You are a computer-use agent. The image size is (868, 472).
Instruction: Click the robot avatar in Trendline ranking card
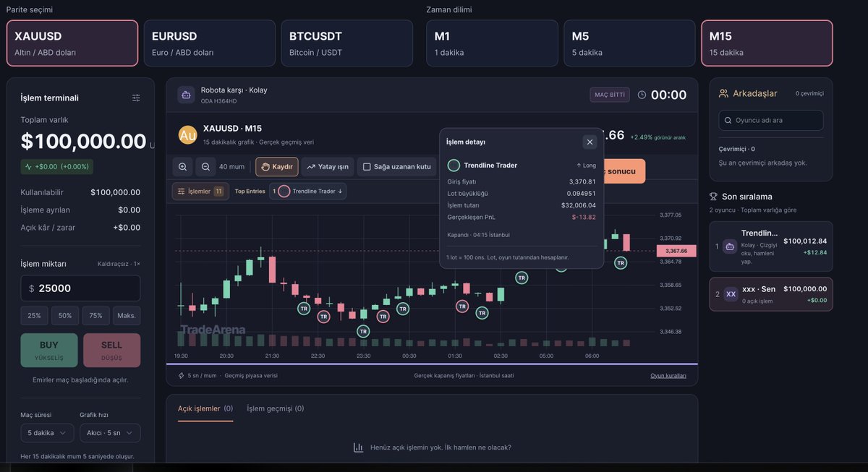(x=730, y=246)
